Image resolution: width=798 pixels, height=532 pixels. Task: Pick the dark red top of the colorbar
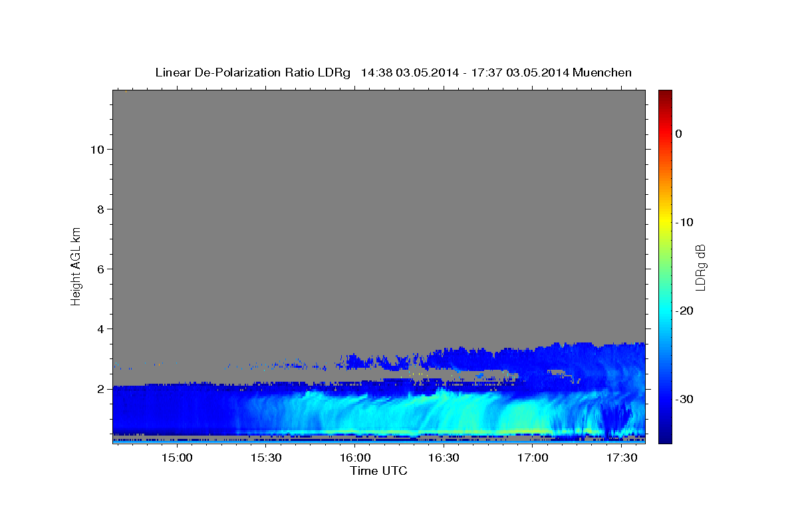(665, 94)
